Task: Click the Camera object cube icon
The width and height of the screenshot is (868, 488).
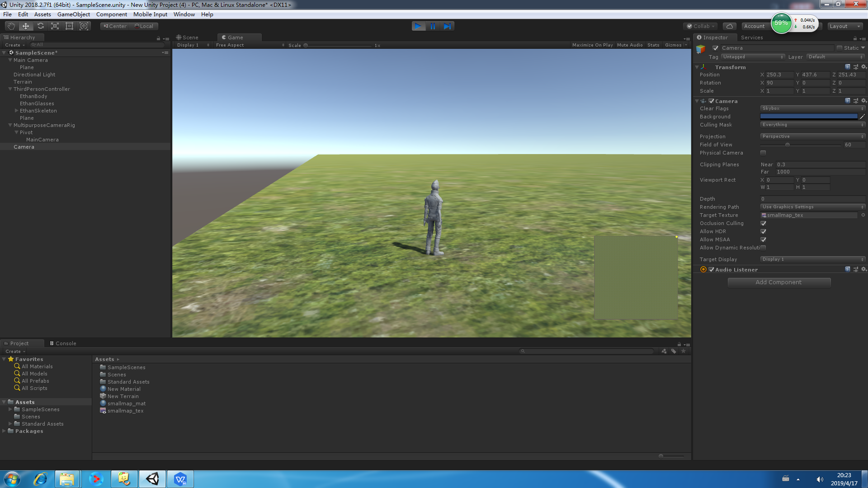Action: point(701,49)
